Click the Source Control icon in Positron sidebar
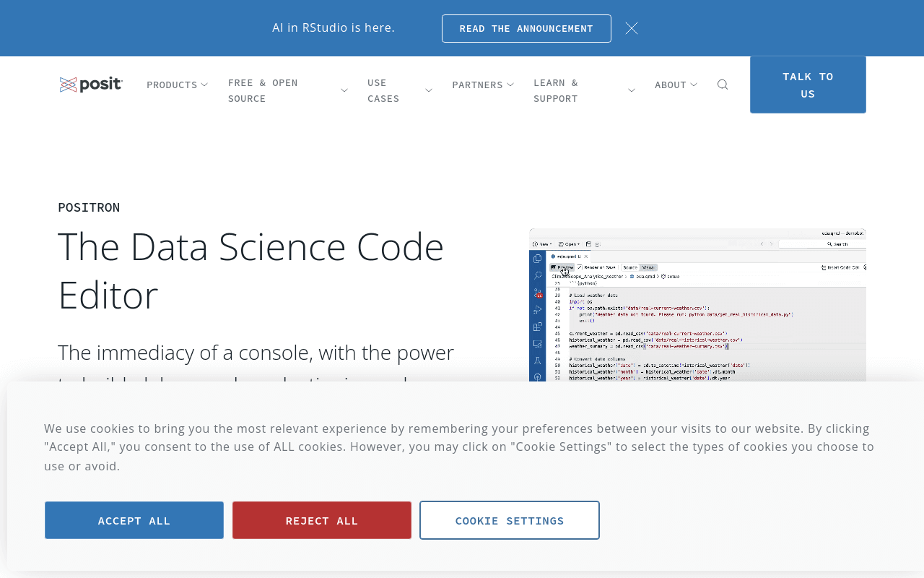 tap(538, 293)
